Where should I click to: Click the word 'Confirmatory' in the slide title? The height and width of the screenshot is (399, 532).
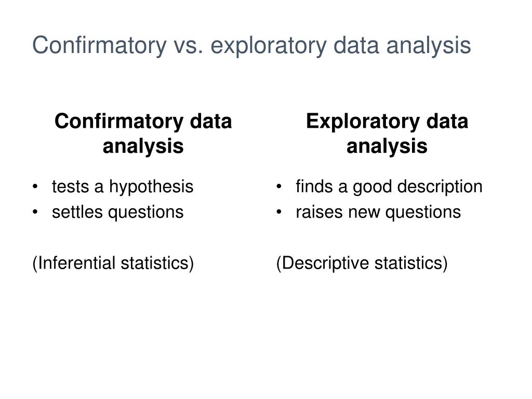pyautogui.click(x=99, y=46)
